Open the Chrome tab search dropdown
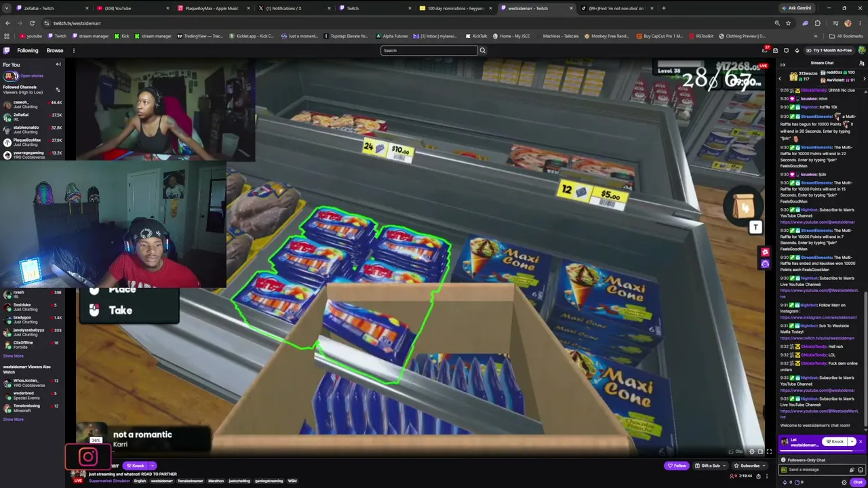The height and width of the screenshot is (488, 868). point(7,8)
